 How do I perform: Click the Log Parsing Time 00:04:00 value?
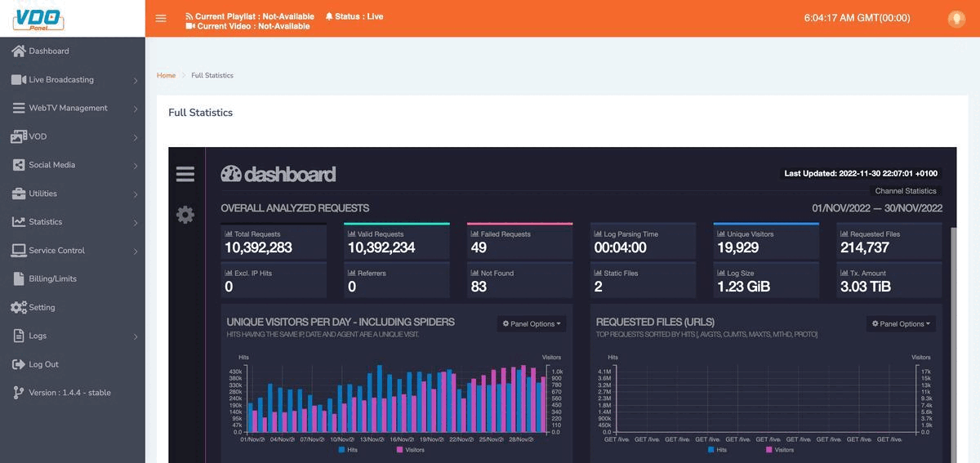(x=620, y=247)
